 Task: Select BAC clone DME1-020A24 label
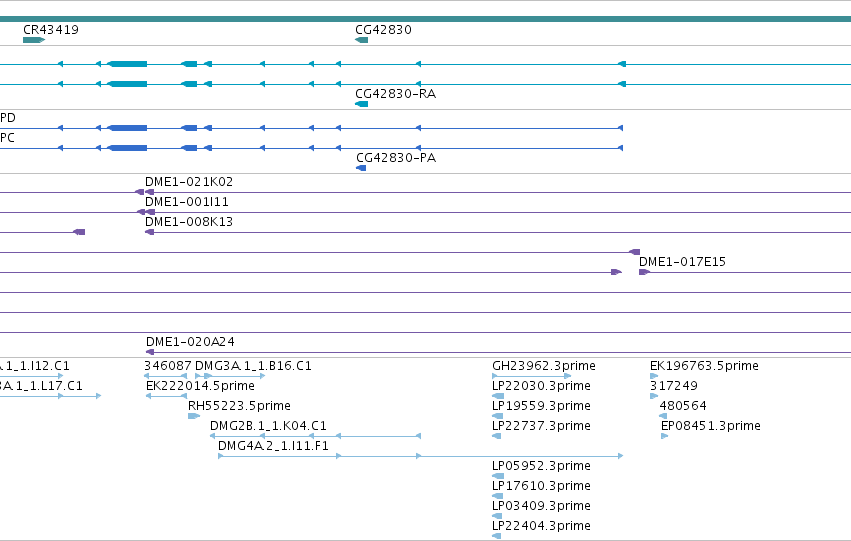(x=189, y=342)
